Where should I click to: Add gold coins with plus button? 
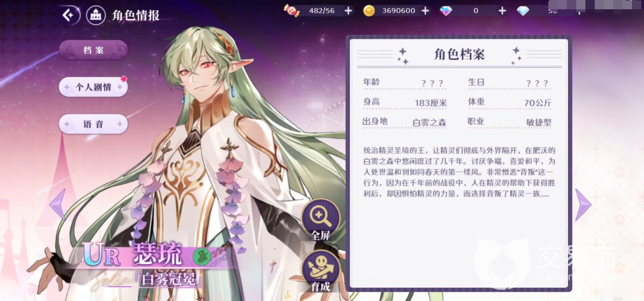(425, 10)
